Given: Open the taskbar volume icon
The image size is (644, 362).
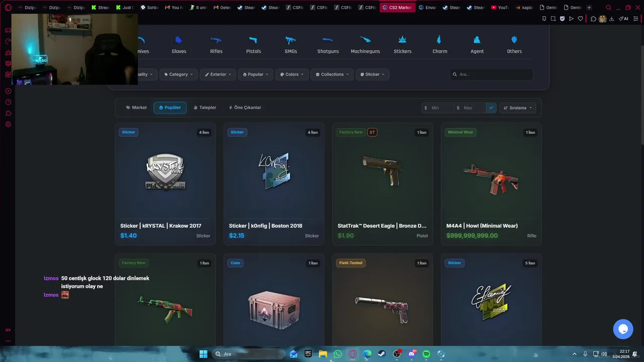Looking at the screenshot, I should click(x=604, y=354).
